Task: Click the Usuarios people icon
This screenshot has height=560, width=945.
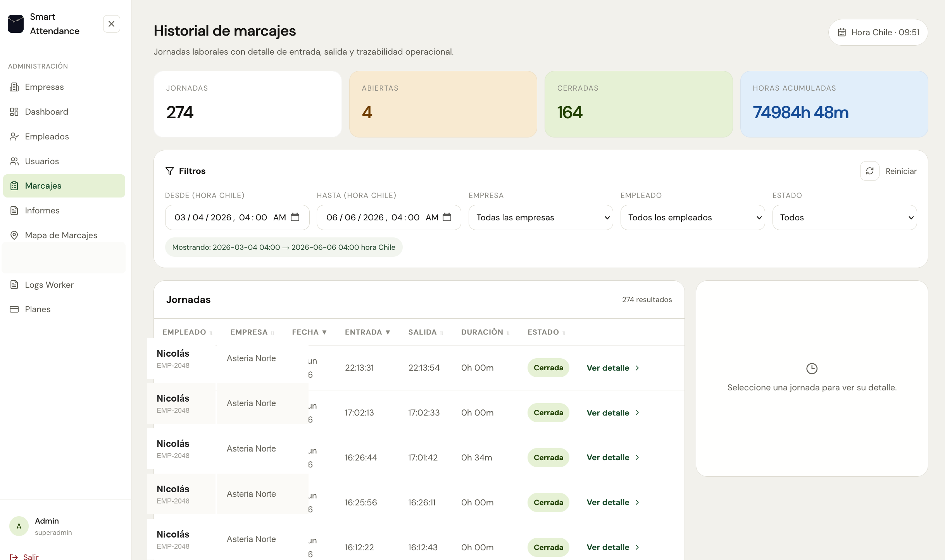Action: coord(14,161)
